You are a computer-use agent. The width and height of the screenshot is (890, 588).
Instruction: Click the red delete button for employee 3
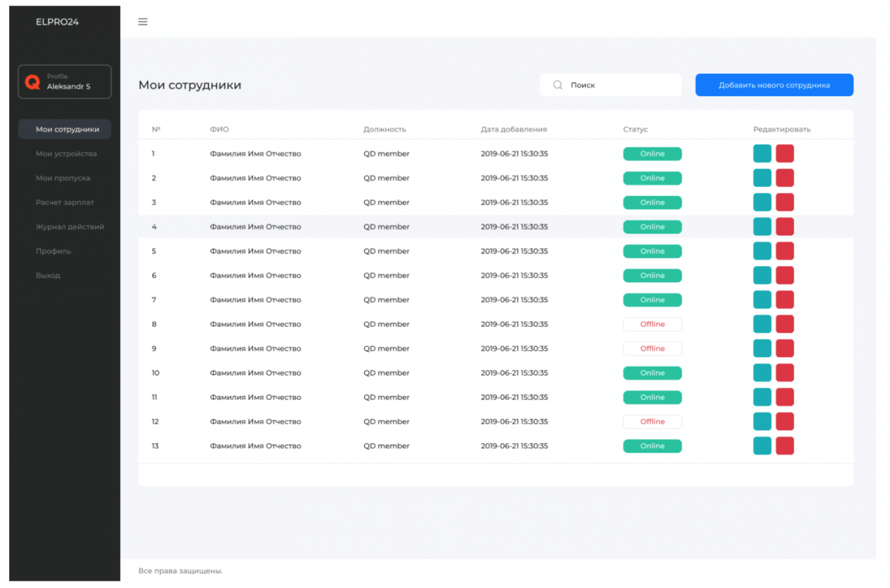point(784,202)
